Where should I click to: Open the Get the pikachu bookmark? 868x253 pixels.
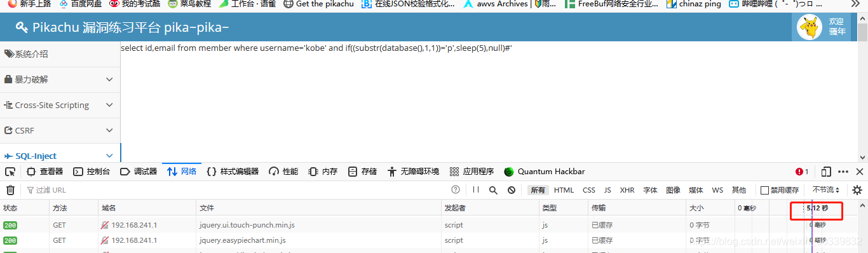(x=318, y=4)
